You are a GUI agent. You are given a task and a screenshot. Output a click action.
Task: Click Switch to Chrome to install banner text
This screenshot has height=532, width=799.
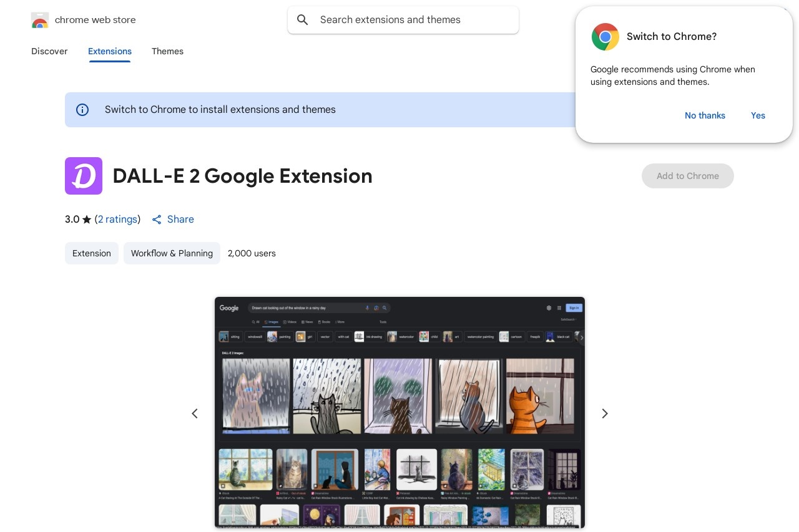(x=220, y=110)
